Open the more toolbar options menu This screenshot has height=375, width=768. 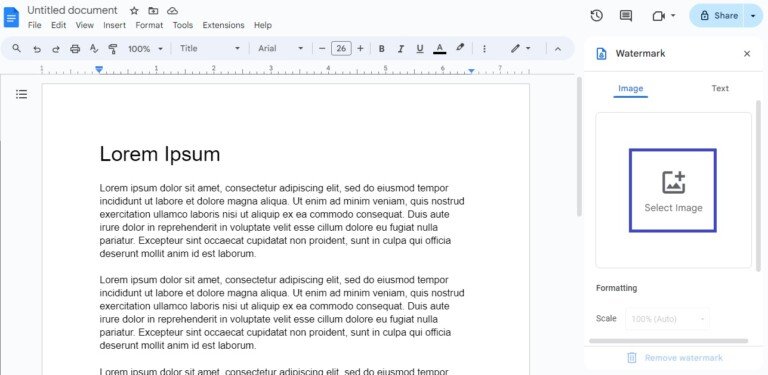click(x=484, y=48)
